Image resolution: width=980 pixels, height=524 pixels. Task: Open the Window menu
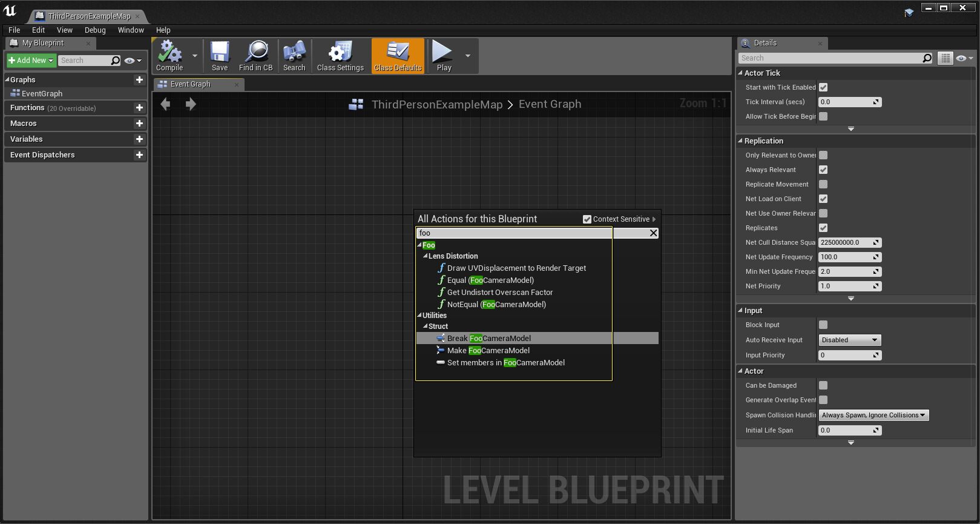[131, 30]
